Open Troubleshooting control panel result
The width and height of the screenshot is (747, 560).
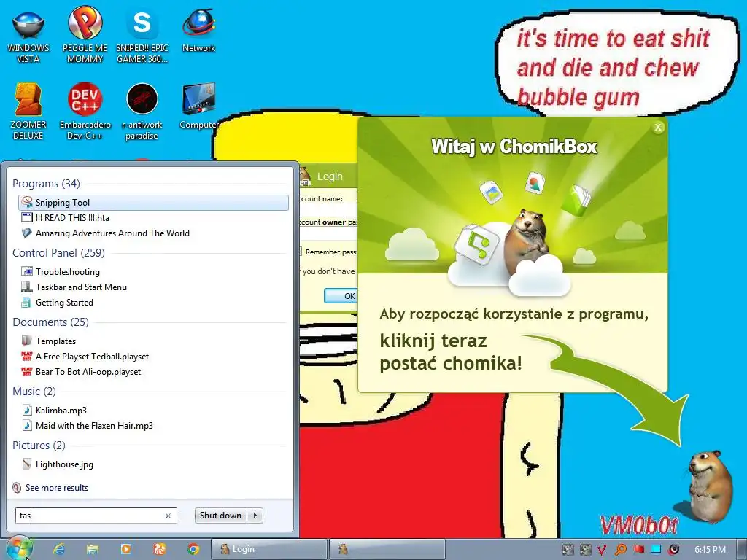pos(153,272)
